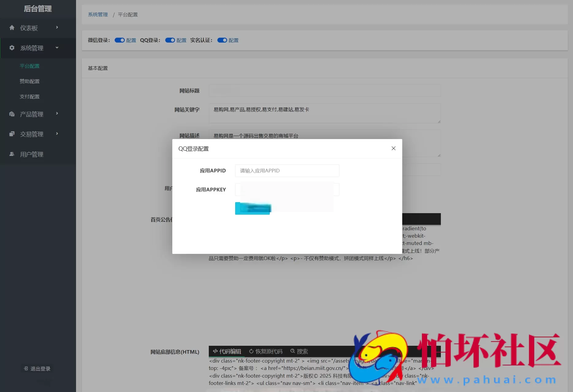Expand the 产品管理 menu chevron
The height and width of the screenshot is (392, 573).
pos(57,114)
